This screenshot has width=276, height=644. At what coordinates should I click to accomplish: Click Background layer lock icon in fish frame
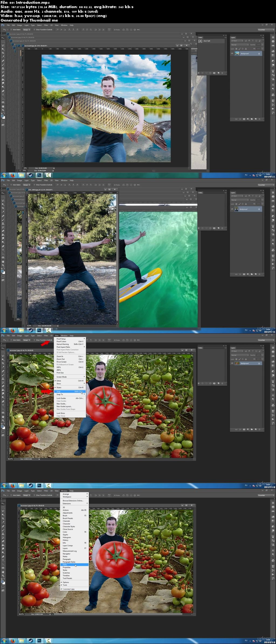point(259,53)
